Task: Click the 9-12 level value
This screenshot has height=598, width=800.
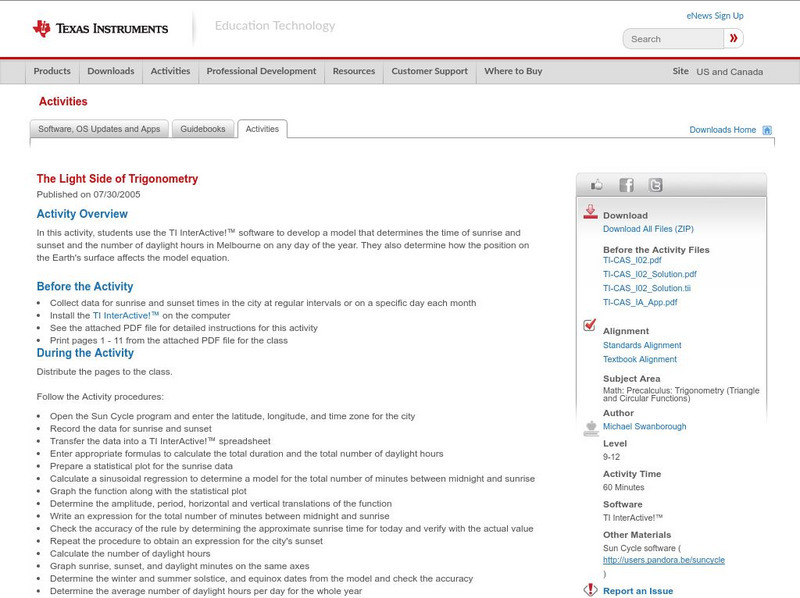Action: point(611,457)
